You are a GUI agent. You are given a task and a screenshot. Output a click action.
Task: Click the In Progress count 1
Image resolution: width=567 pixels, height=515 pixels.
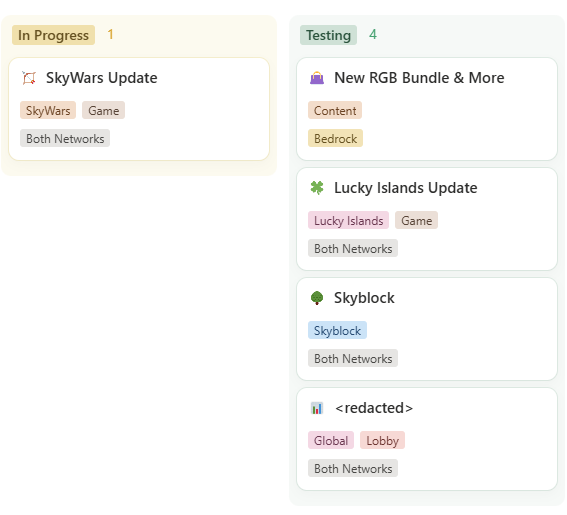(x=110, y=35)
